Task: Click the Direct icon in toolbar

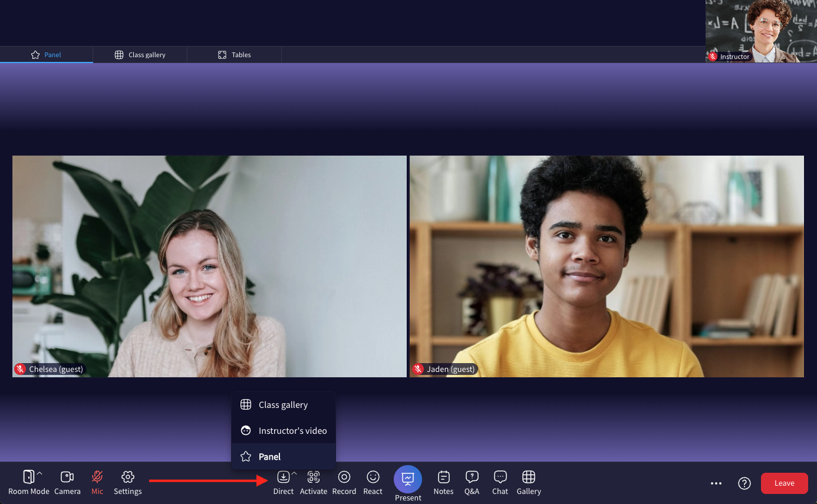Action: click(284, 477)
